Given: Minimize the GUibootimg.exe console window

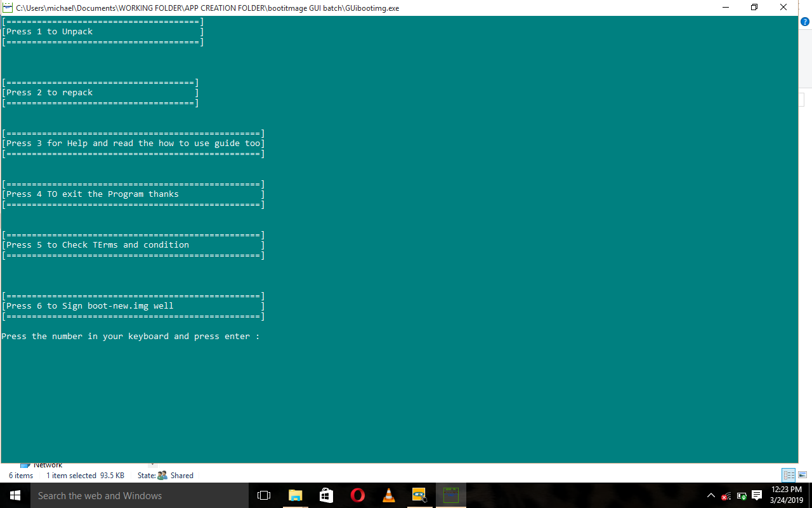Looking at the screenshot, I should [725, 8].
